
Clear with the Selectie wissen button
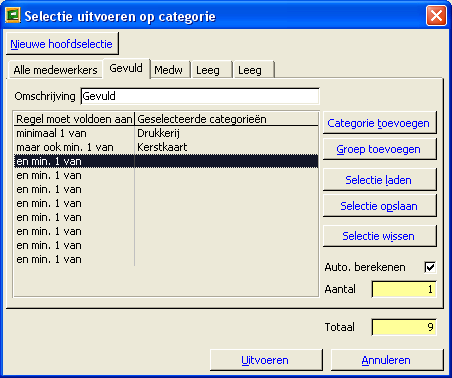(379, 236)
